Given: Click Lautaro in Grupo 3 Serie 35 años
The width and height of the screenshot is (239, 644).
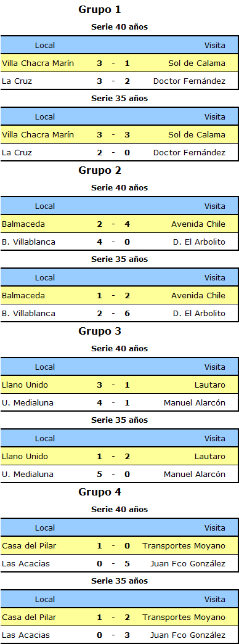Looking at the screenshot, I should tap(210, 456).
